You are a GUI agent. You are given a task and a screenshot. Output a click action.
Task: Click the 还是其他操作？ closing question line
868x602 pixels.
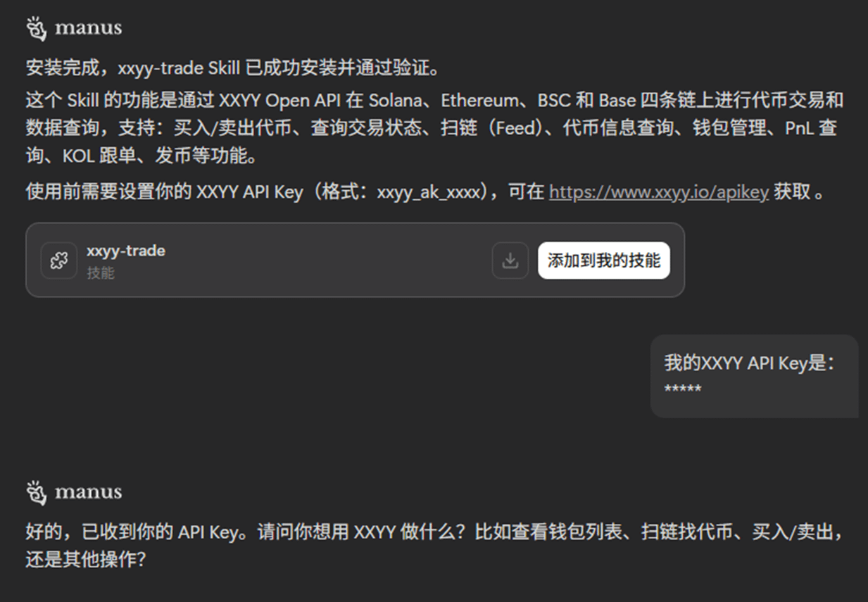(86, 560)
